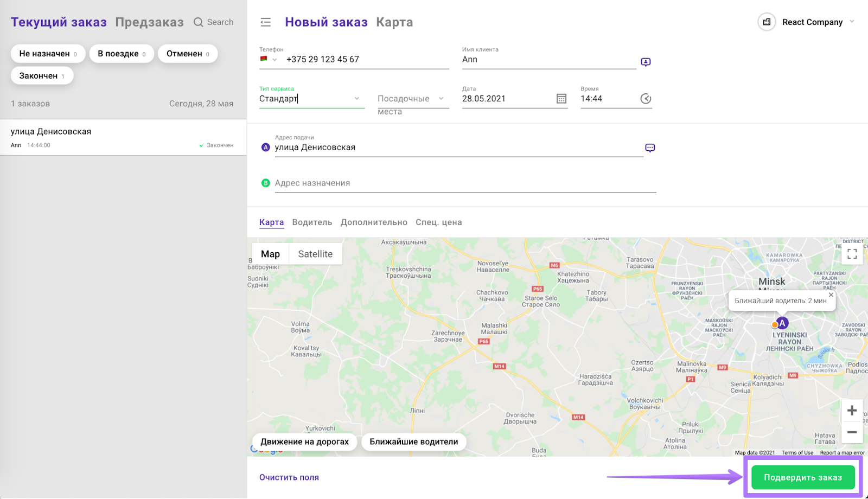Toggle Движение на дорогах traffic layer

tap(304, 442)
